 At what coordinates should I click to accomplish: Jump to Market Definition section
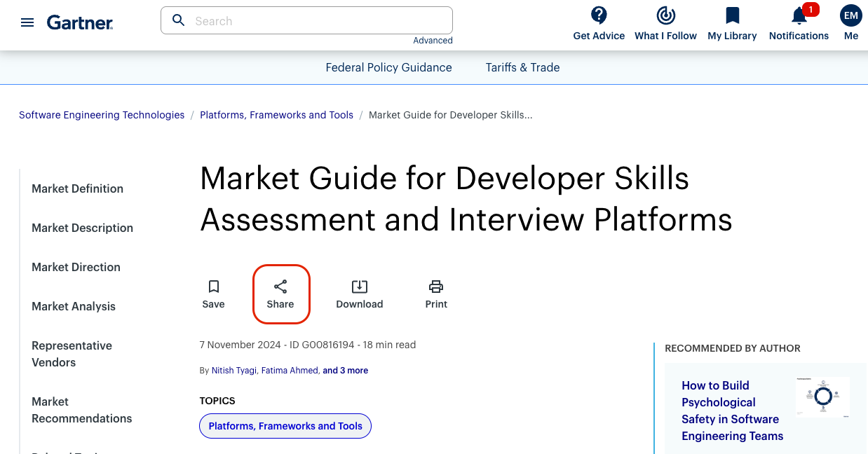77,188
